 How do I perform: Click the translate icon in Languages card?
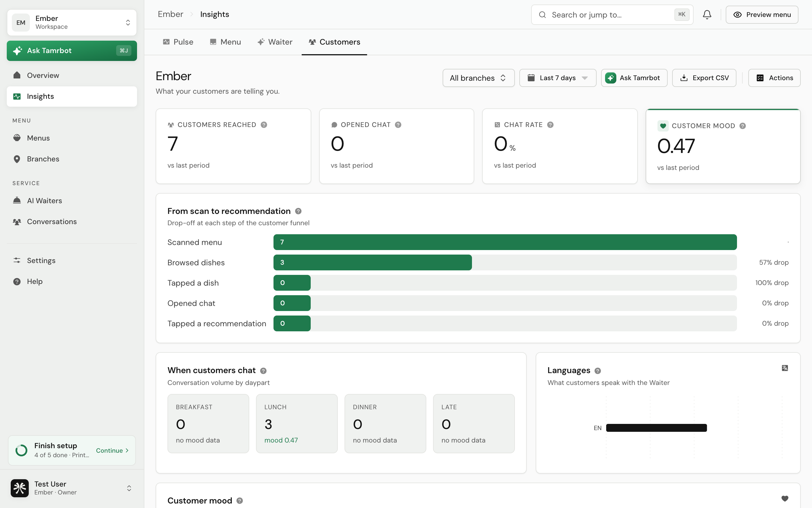(x=785, y=368)
